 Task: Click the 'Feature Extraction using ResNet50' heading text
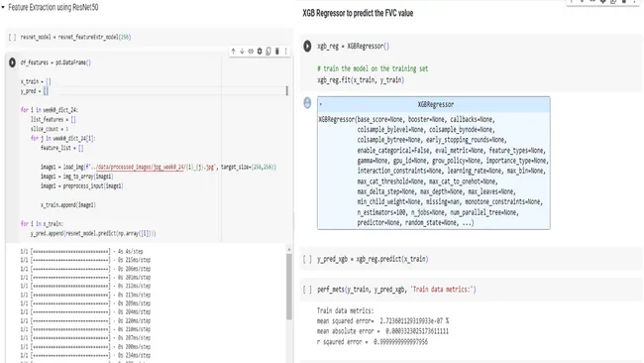(x=53, y=7)
